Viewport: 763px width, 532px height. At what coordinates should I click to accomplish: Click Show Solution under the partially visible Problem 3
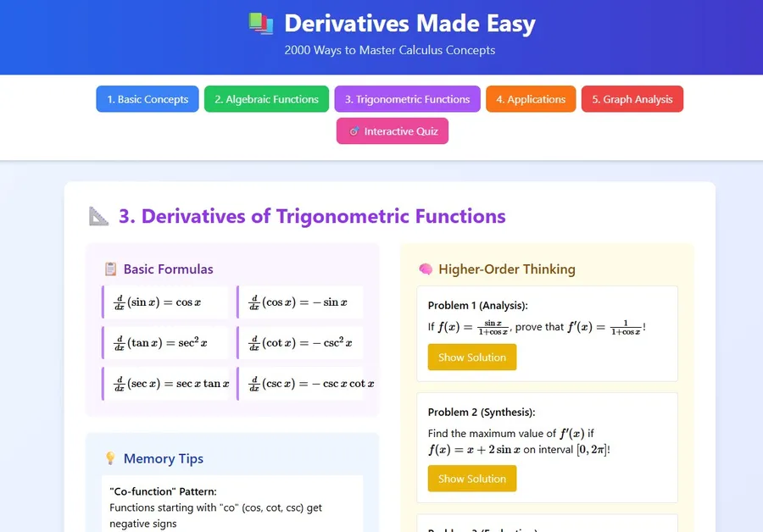pyautogui.click(x=471, y=530)
